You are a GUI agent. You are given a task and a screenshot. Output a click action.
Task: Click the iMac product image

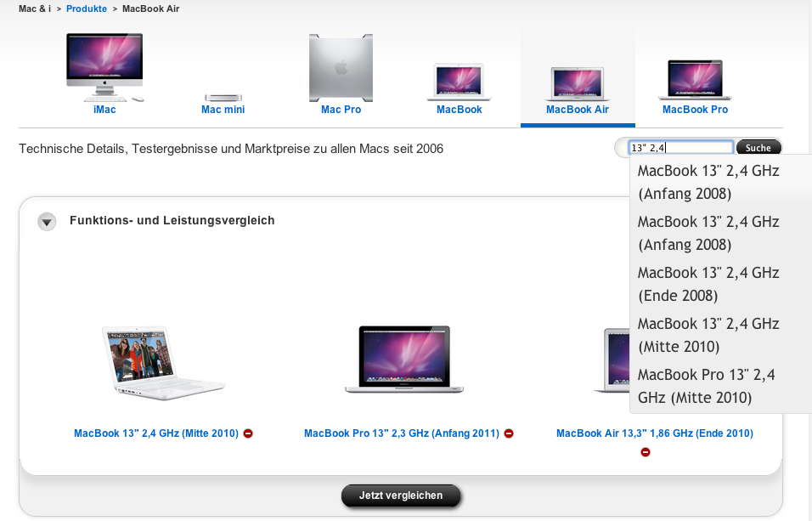(104, 67)
